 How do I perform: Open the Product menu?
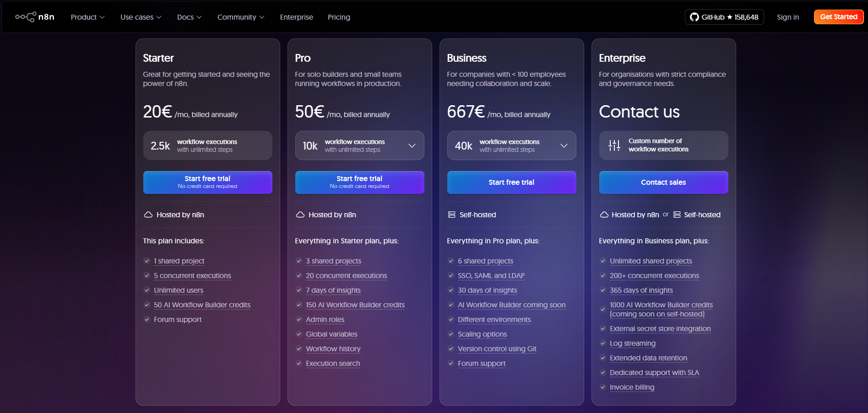tap(87, 17)
